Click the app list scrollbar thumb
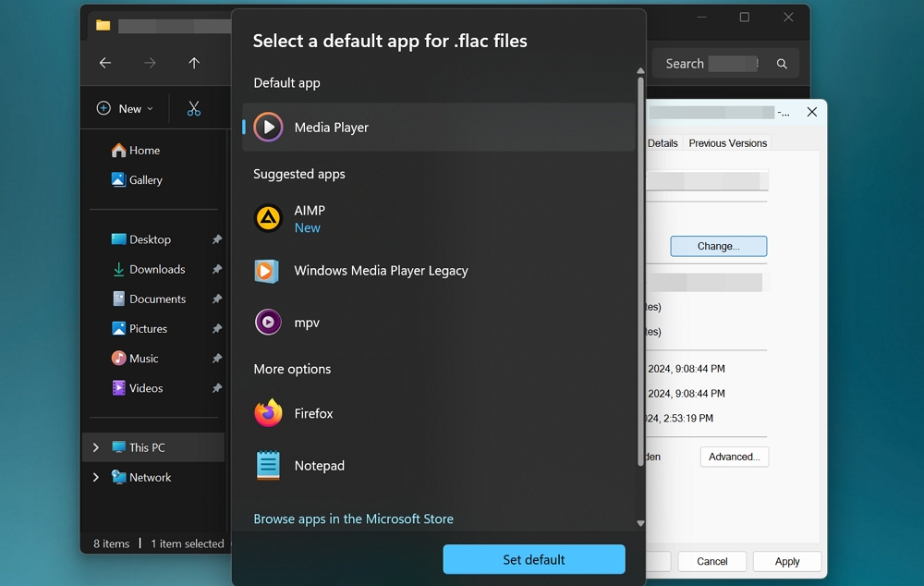924x586 pixels. tap(640, 271)
